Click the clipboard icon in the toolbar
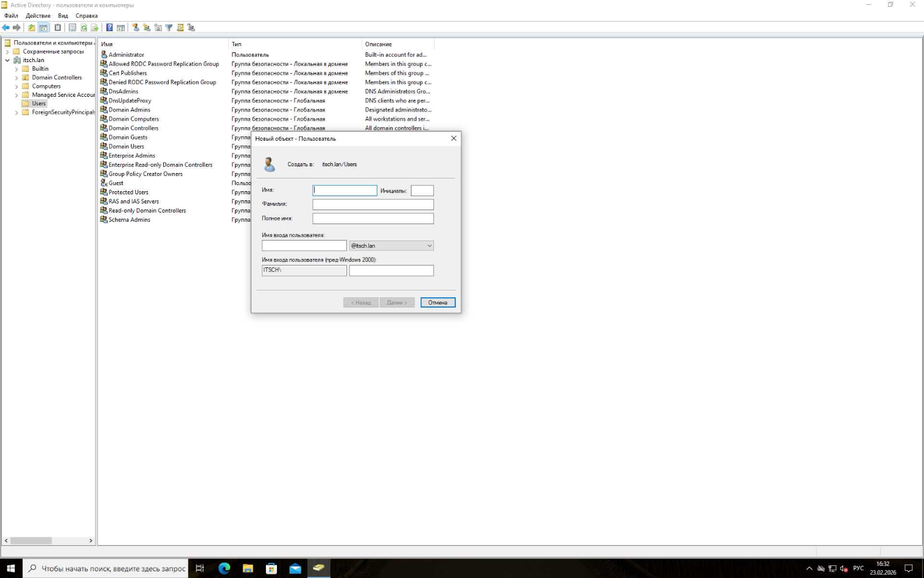The image size is (924, 578). [58, 27]
